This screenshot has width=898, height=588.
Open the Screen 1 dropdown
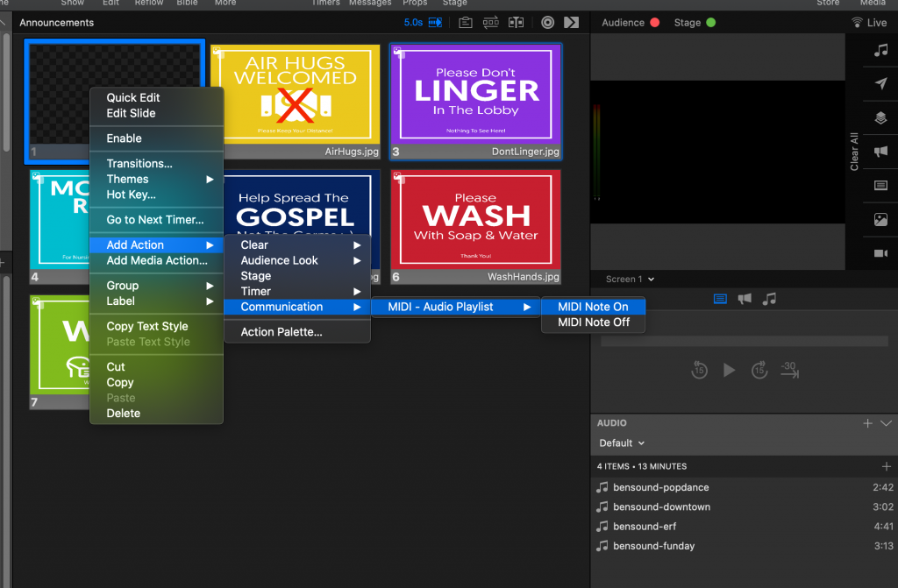pyautogui.click(x=630, y=280)
